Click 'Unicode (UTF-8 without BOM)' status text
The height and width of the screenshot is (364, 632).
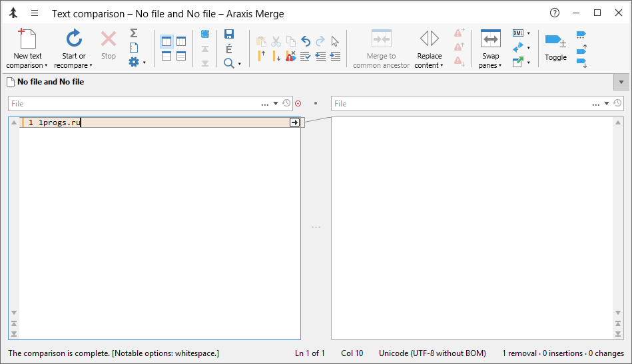(432, 353)
